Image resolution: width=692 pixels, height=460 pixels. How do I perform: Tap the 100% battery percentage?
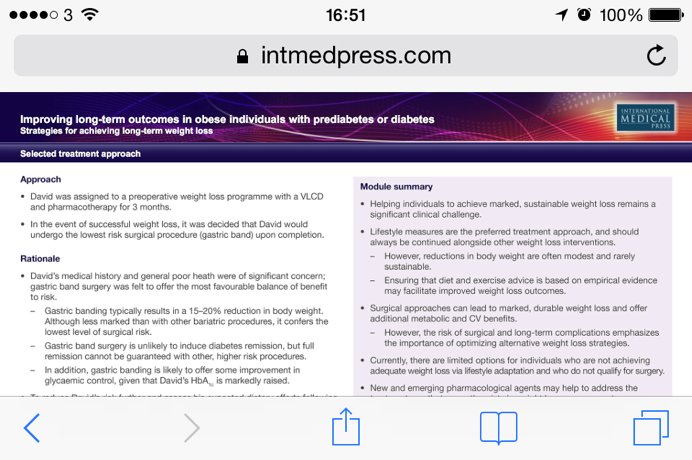(x=621, y=15)
